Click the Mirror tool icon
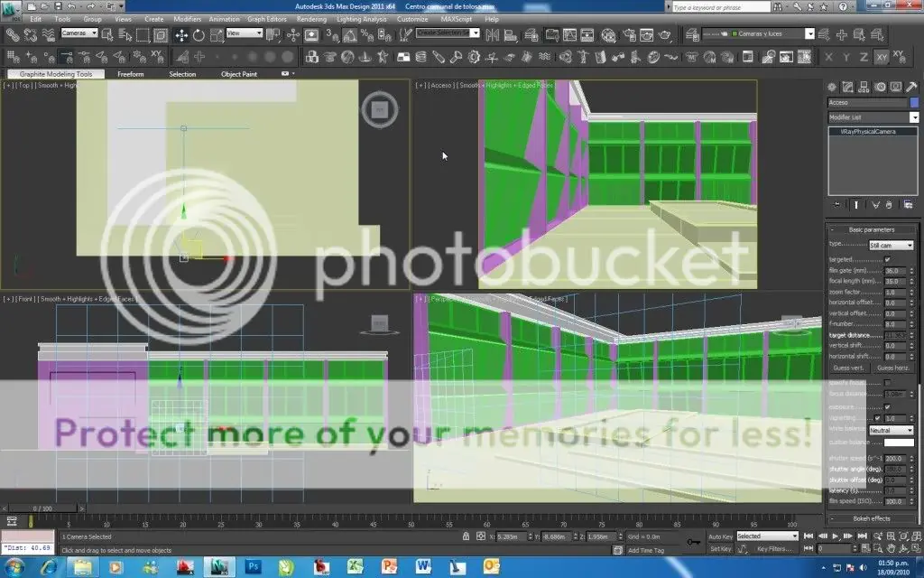 click(x=492, y=35)
